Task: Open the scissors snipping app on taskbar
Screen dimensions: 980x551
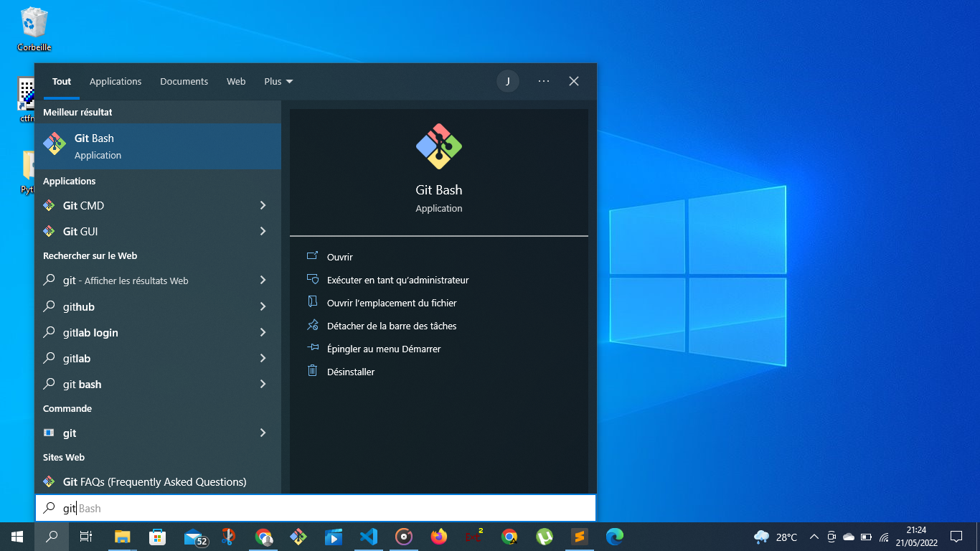Action: [228, 537]
